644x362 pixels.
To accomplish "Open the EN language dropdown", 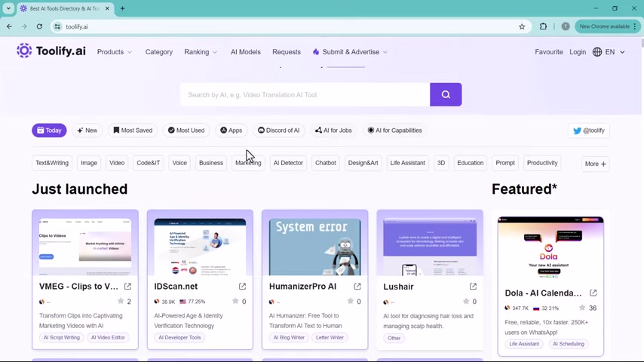I will (615, 52).
